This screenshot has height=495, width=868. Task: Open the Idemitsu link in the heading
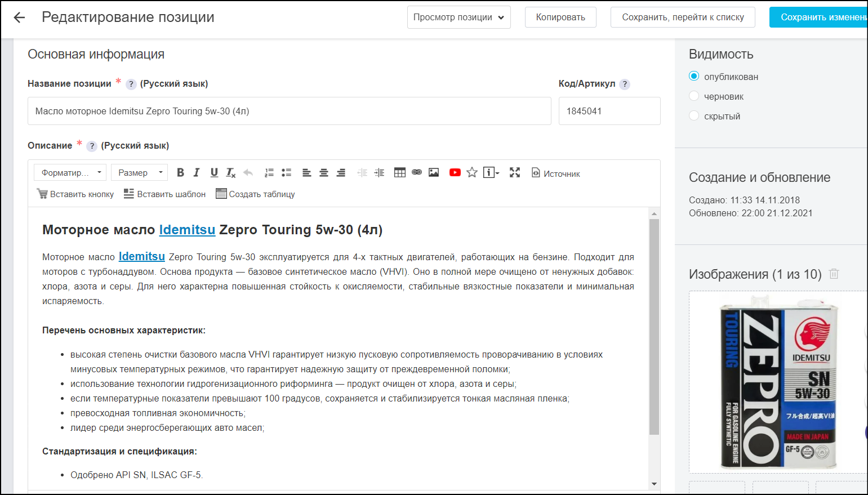pos(187,230)
